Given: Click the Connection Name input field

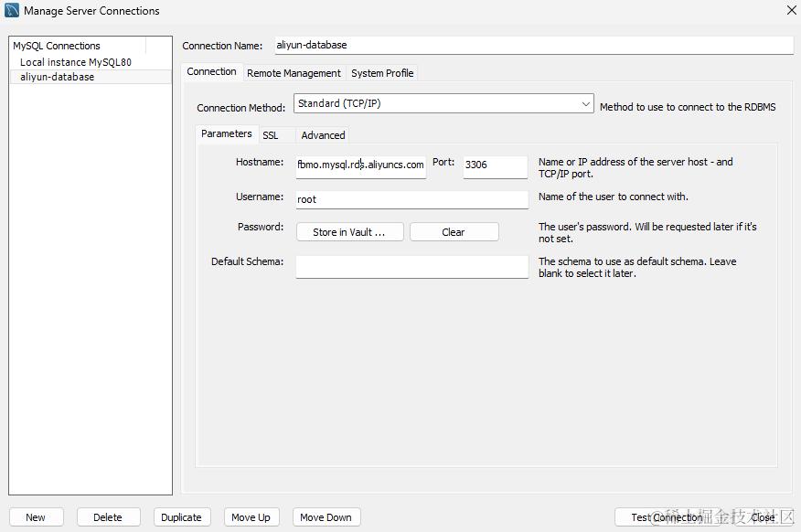Looking at the screenshot, I should tap(533, 45).
